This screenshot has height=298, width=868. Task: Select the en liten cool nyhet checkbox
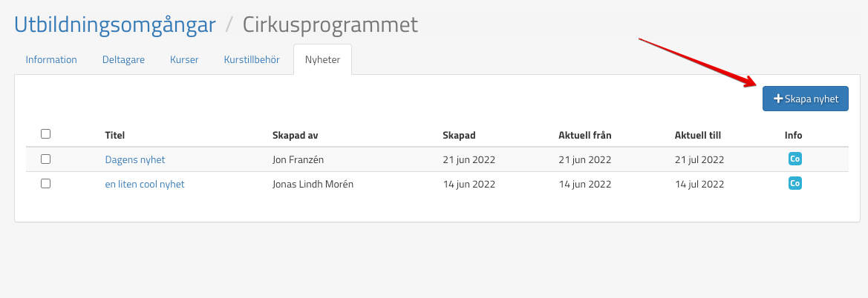coord(45,184)
